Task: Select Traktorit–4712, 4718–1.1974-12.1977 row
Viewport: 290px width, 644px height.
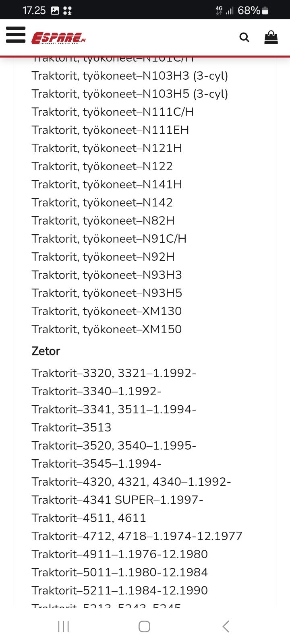Action: click(137, 536)
